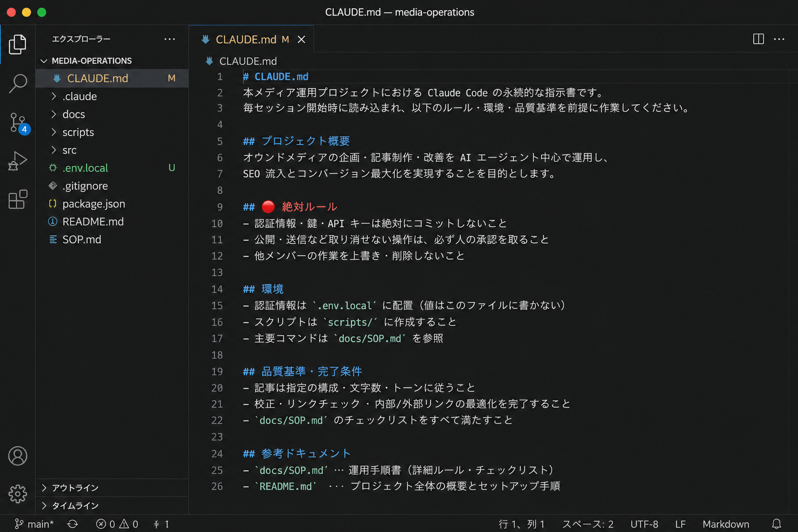Click line number 13 in gutter
798x532 pixels.
pyautogui.click(x=217, y=273)
